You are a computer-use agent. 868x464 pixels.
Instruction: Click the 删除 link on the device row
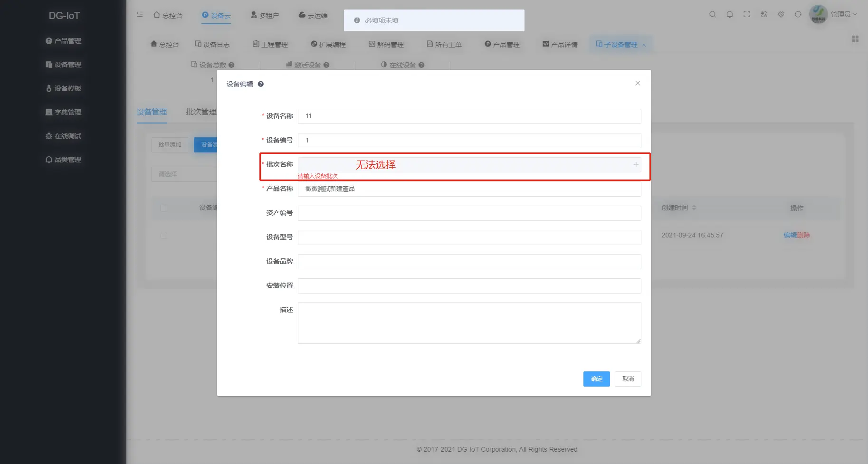tap(804, 235)
